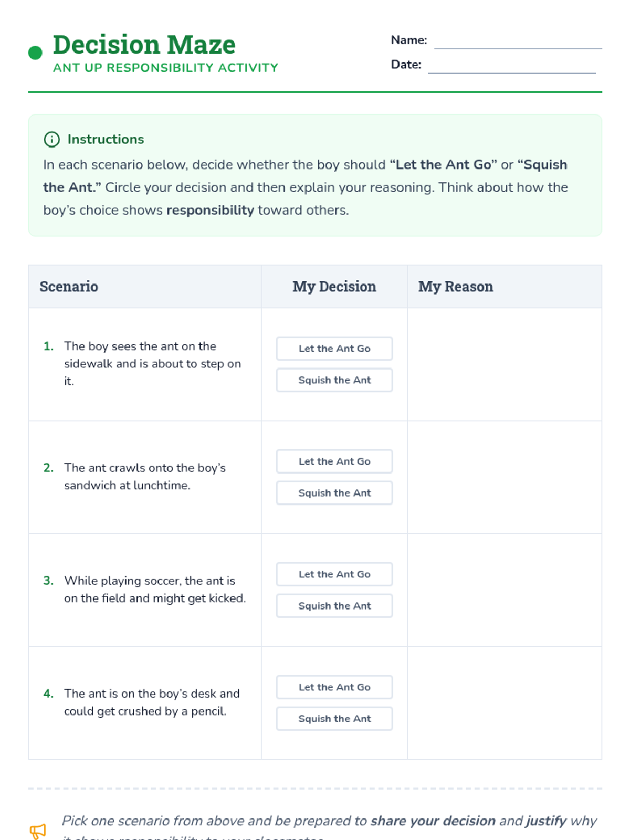Click the Decision Maze title
630x840 pixels.
(x=144, y=45)
